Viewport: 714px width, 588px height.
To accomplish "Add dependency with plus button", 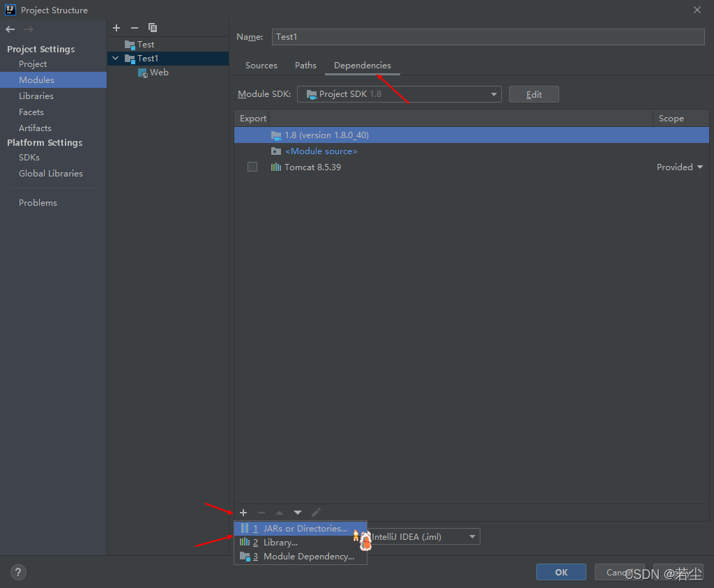I will 243,513.
